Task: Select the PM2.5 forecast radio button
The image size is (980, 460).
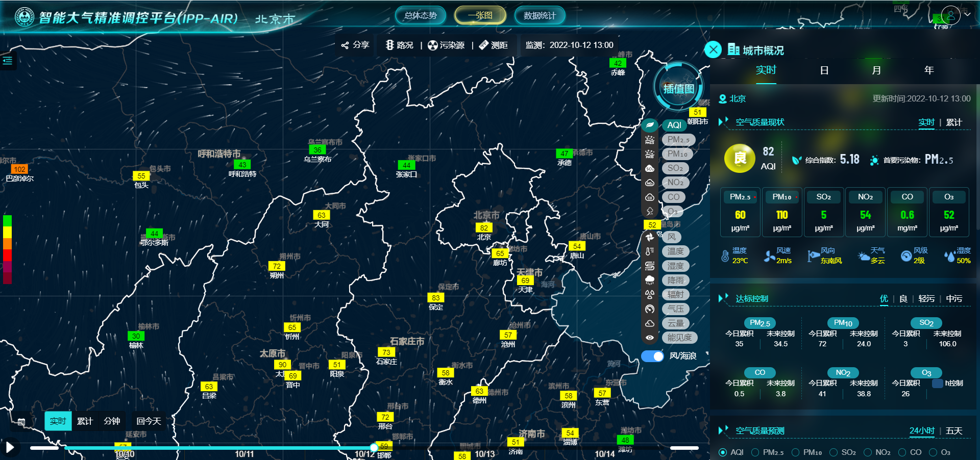Action: [755, 452]
